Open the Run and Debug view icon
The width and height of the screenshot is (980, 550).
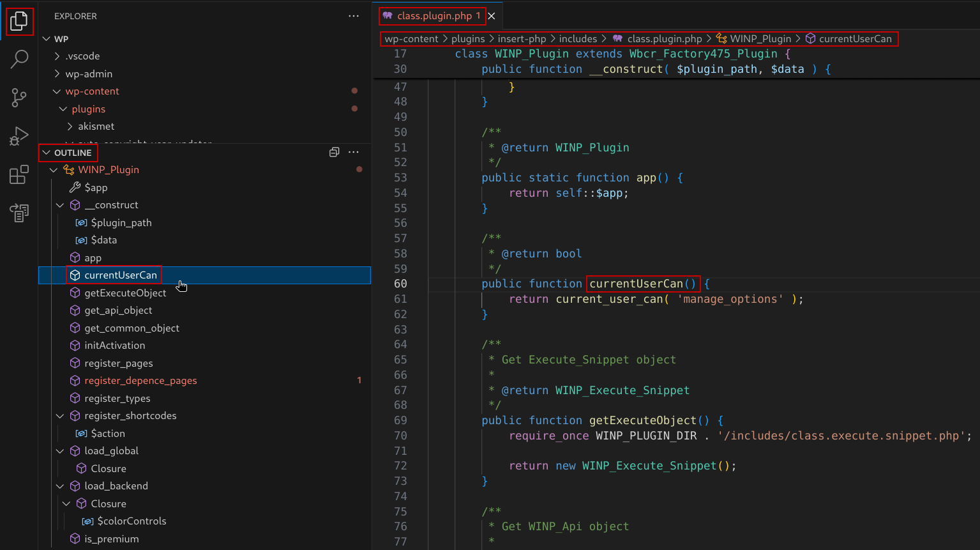click(19, 136)
